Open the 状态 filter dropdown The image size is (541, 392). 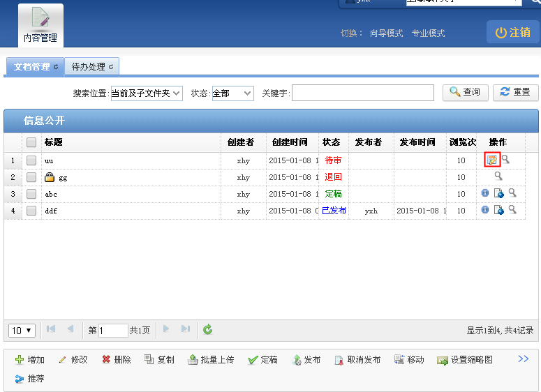point(232,93)
